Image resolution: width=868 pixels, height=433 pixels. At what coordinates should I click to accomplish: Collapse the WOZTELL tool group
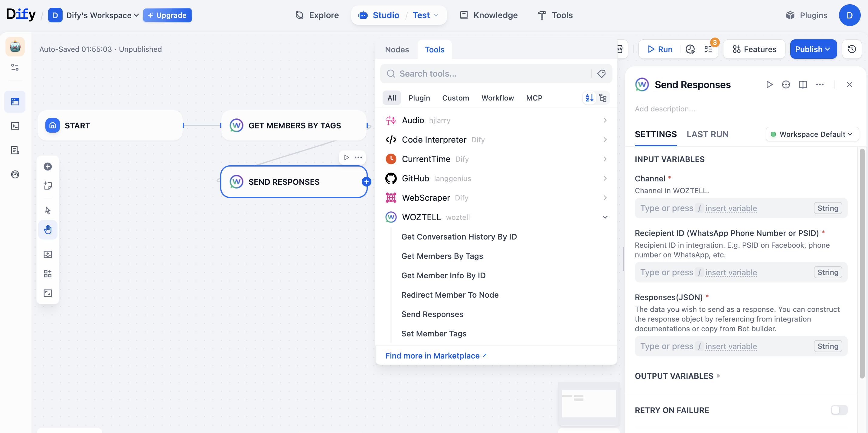[x=605, y=217]
